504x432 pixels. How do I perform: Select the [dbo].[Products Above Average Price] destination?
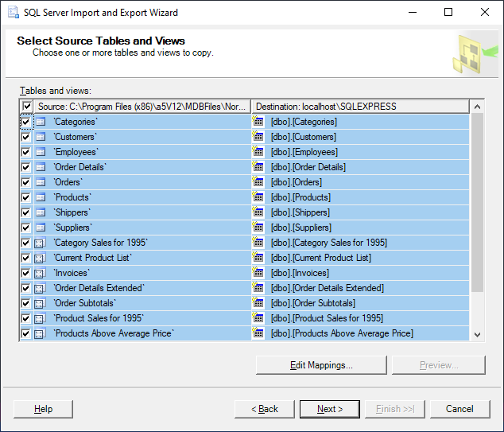360,333
